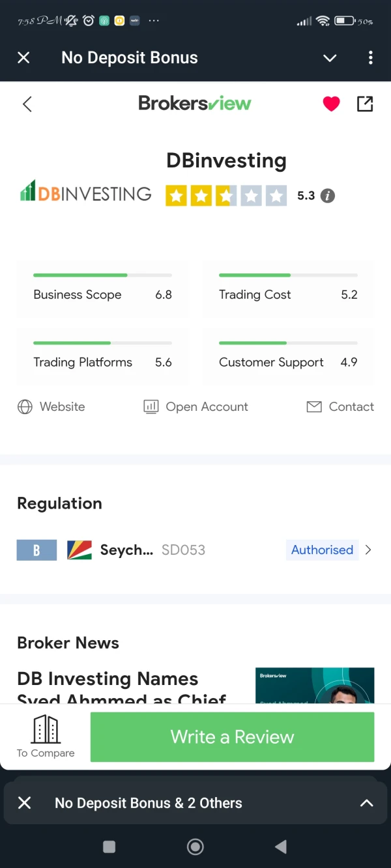Open the external share icon
The height and width of the screenshot is (868, 391).
coord(365,104)
